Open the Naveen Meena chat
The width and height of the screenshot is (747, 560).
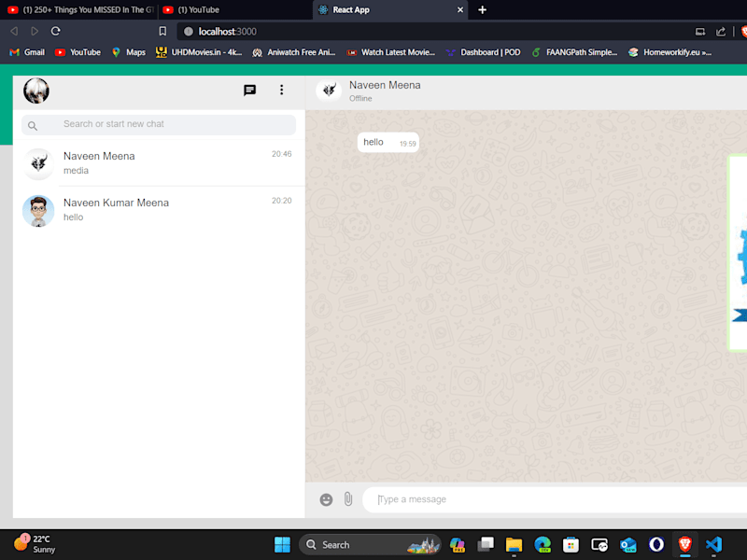pos(159,163)
